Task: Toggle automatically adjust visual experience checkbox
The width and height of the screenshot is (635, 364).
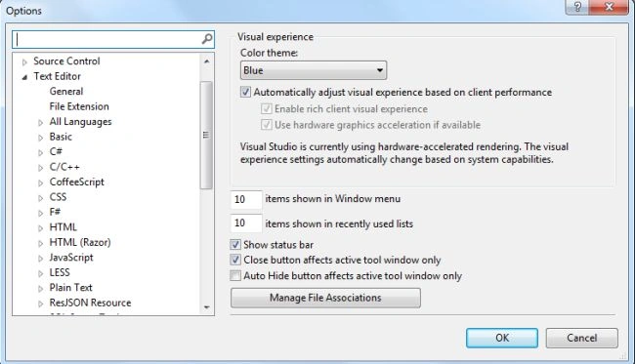Action: tap(245, 92)
